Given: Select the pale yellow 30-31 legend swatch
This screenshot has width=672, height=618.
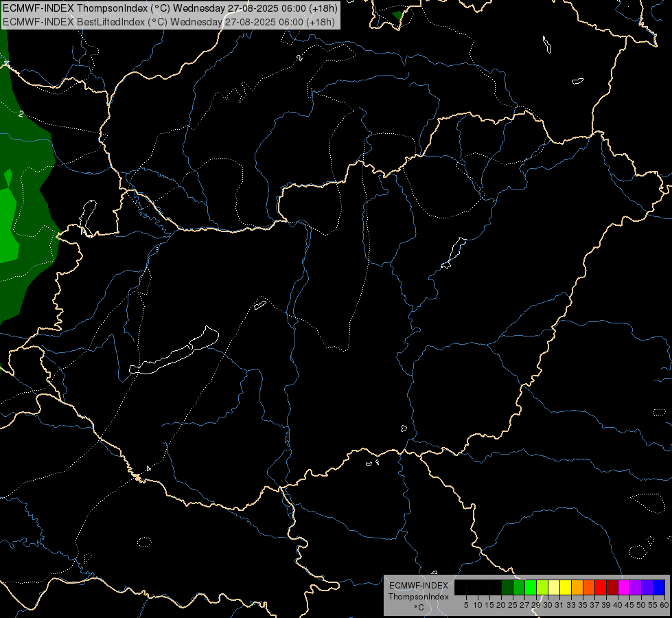Looking at the screenshot, I should tap(554, 587).
